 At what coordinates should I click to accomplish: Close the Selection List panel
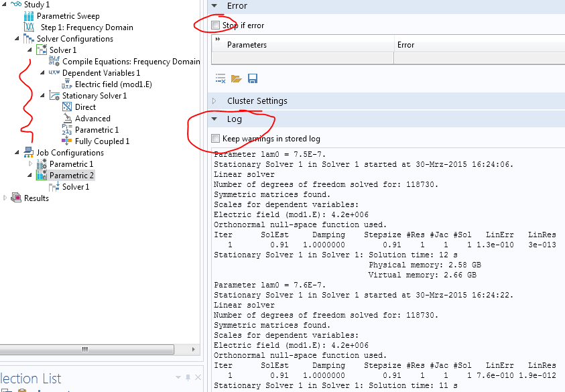(198, 378)
